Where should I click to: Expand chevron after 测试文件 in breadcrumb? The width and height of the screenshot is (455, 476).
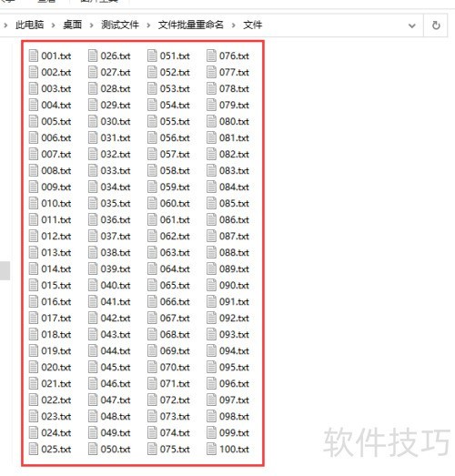(148, 25)
